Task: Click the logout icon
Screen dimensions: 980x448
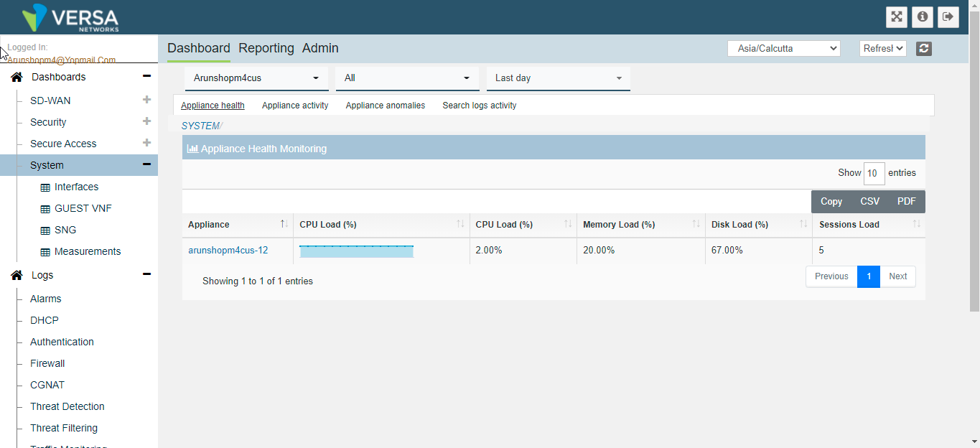Action: (x=948, y=17)
